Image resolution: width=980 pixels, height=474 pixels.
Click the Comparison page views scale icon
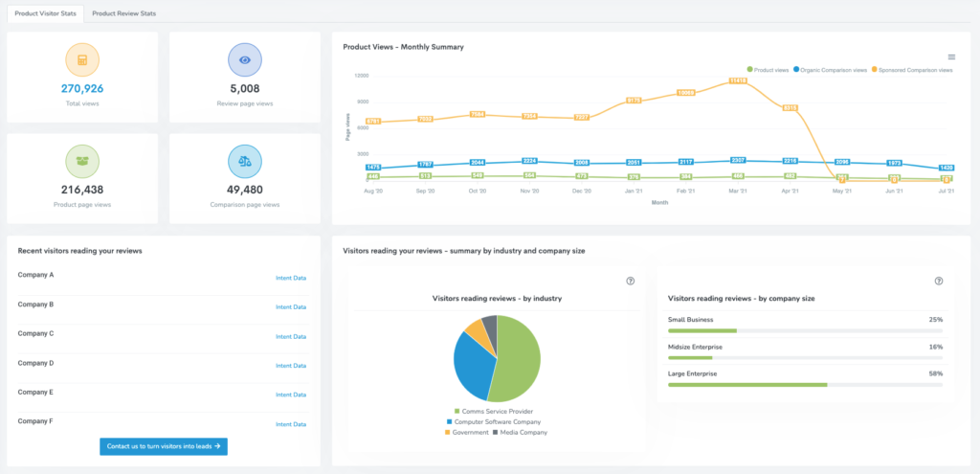pyautogui.click(x=245, y=162)
